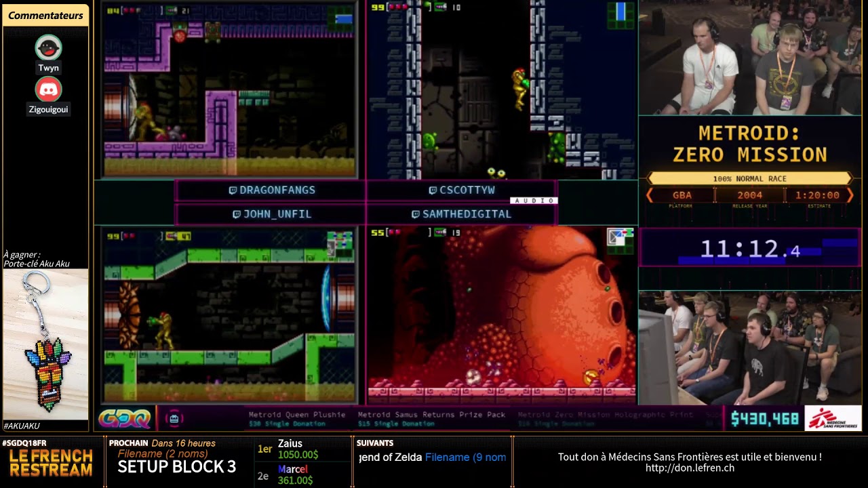This screenshot has height=488, width=868.
Task: Click the top runner webcam feed
Action: 750,58
